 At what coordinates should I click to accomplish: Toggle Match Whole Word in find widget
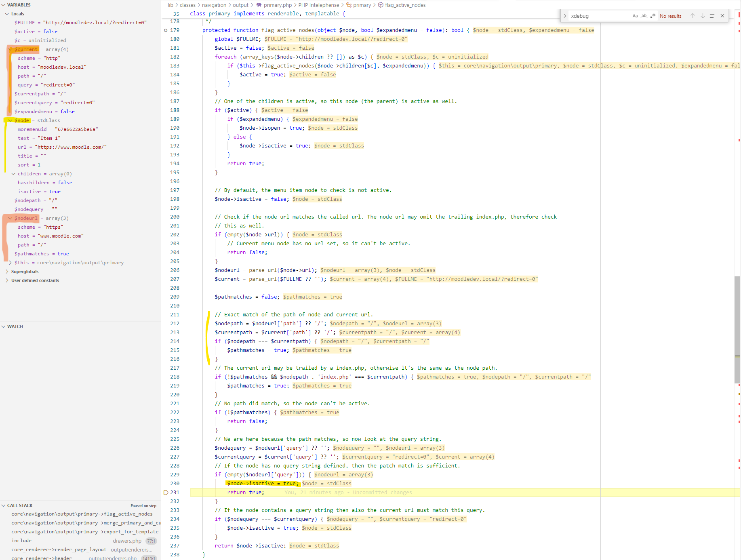tap(644, 16)
